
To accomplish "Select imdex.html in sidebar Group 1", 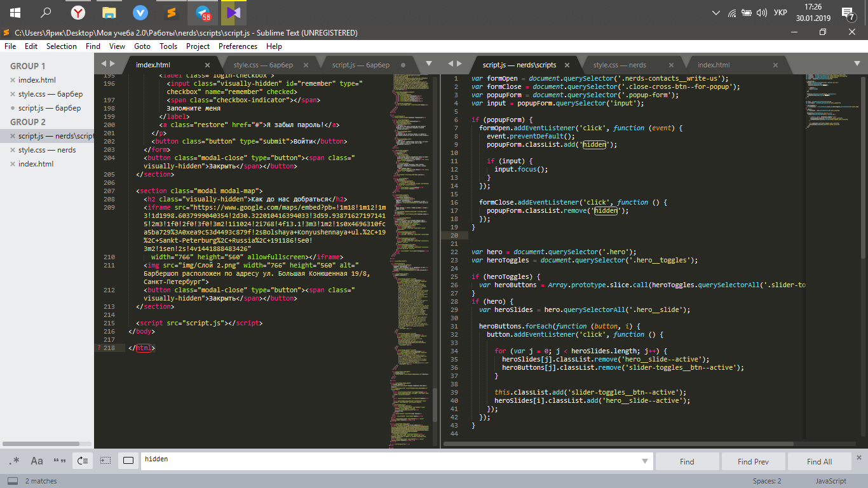I will [37, 80].
